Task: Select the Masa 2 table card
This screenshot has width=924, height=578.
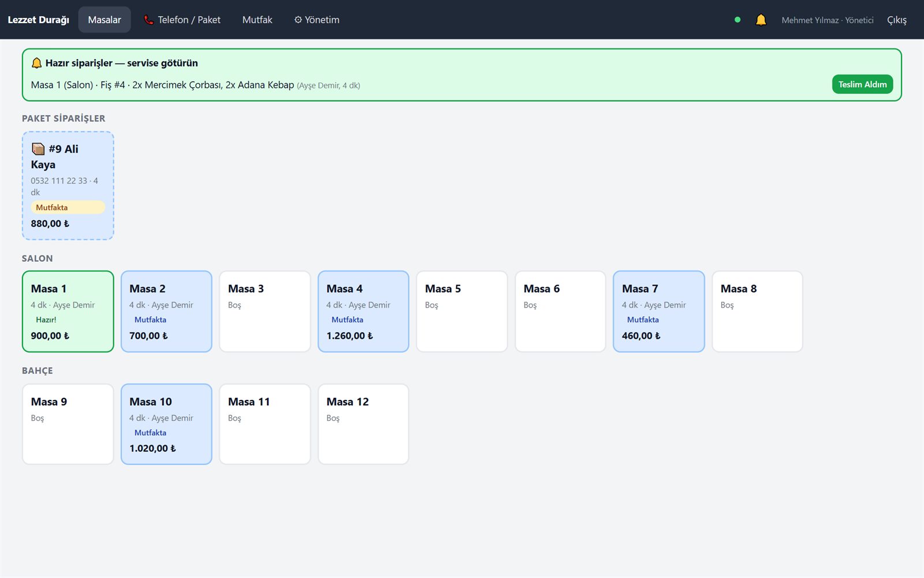Action: [x=166, y=312]
